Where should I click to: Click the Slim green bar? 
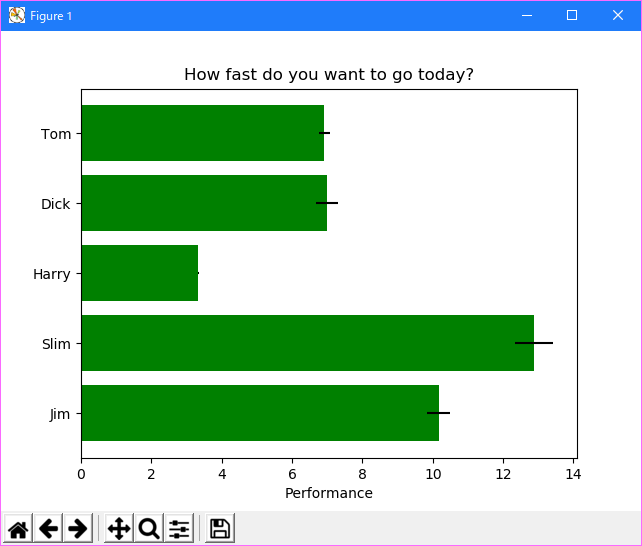[x=307, y=343]
